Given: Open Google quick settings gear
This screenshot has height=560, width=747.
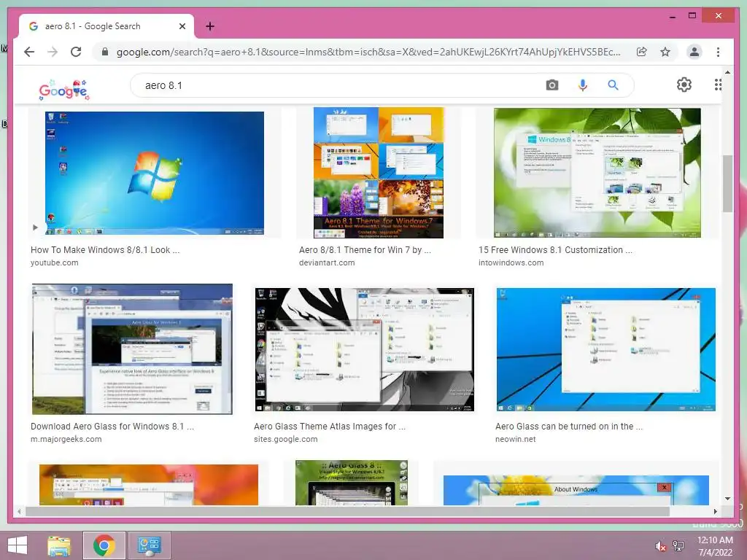Looking at the screenshot, I should point(684,85).
